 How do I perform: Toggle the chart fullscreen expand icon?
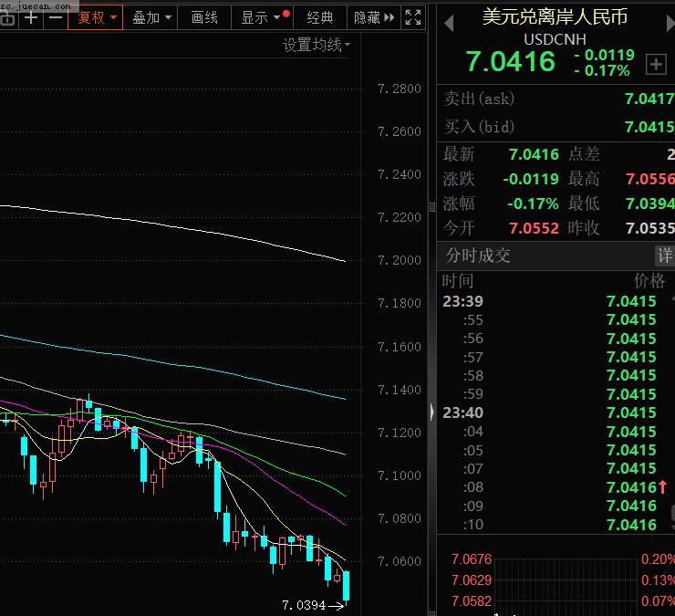[x=413, y=17]
